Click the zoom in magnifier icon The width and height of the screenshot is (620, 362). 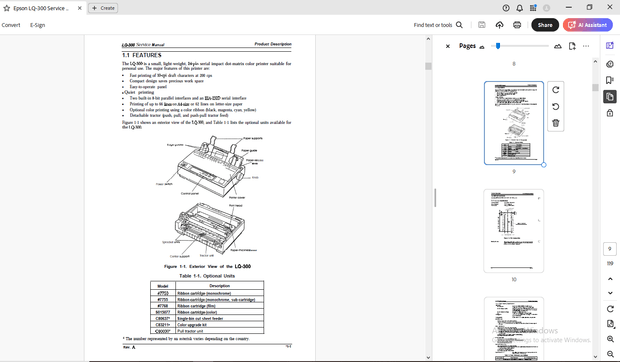coord(610,339)
